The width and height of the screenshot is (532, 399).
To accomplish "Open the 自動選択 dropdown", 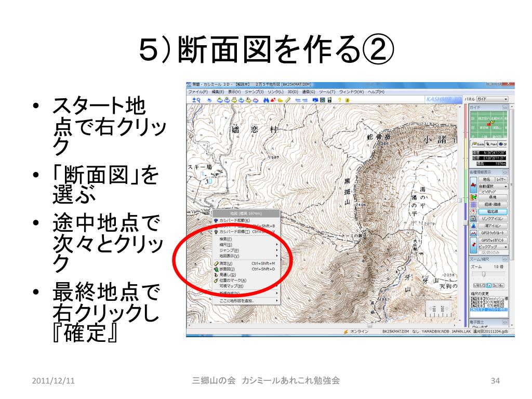I will (x=493, y=187).
